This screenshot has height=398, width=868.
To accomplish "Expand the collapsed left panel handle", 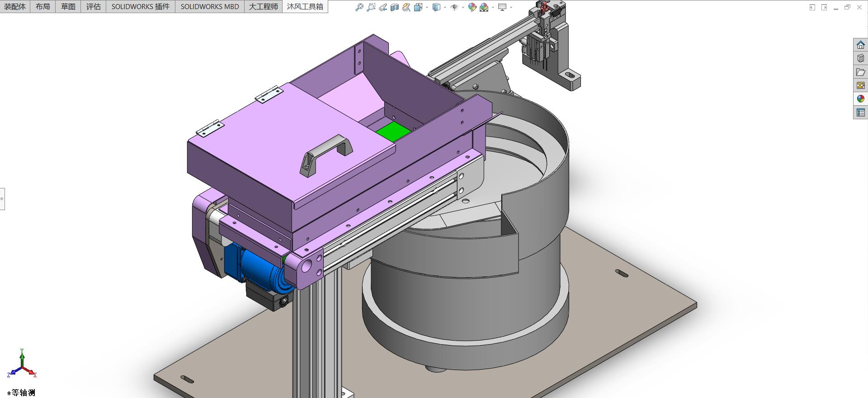I will 2,199.
